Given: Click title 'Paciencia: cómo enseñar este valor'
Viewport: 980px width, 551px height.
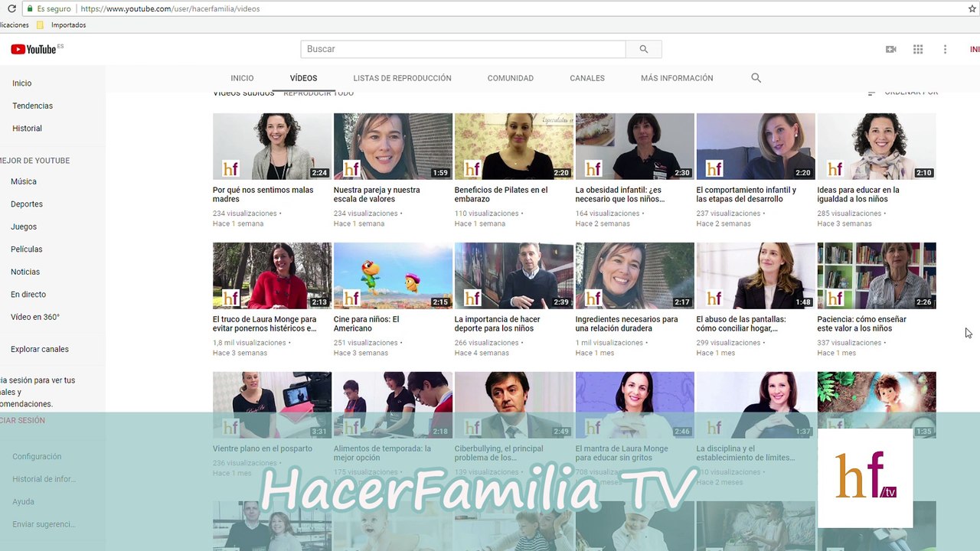Looking at the screenshot, I should tap(862, 324).
